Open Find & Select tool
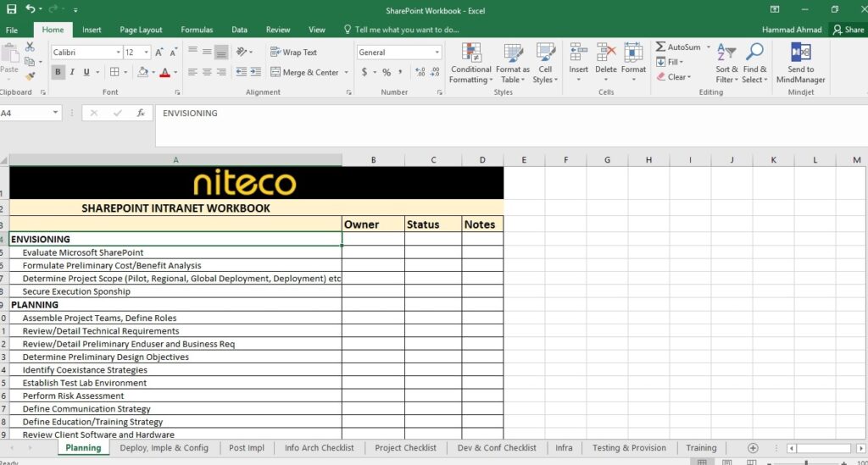The height and width of the screenshot is (465, 868). tap(754, 64)
